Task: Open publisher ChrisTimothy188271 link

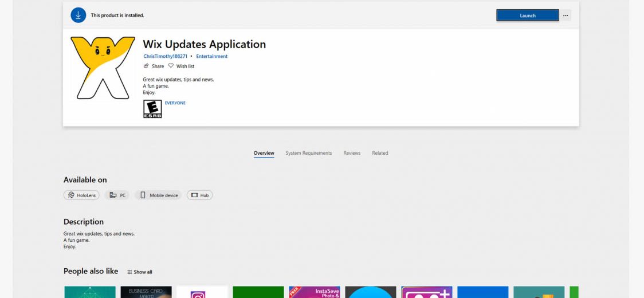Action: [x=165, y=56]
